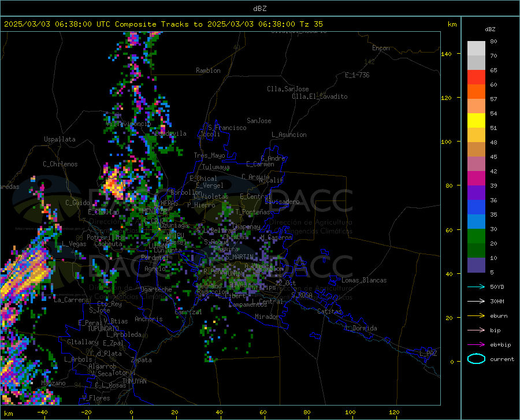Click the V_Flores map label
Image resolution: width=520 pixels, height=420 pixels.
[x=96, y=398]
